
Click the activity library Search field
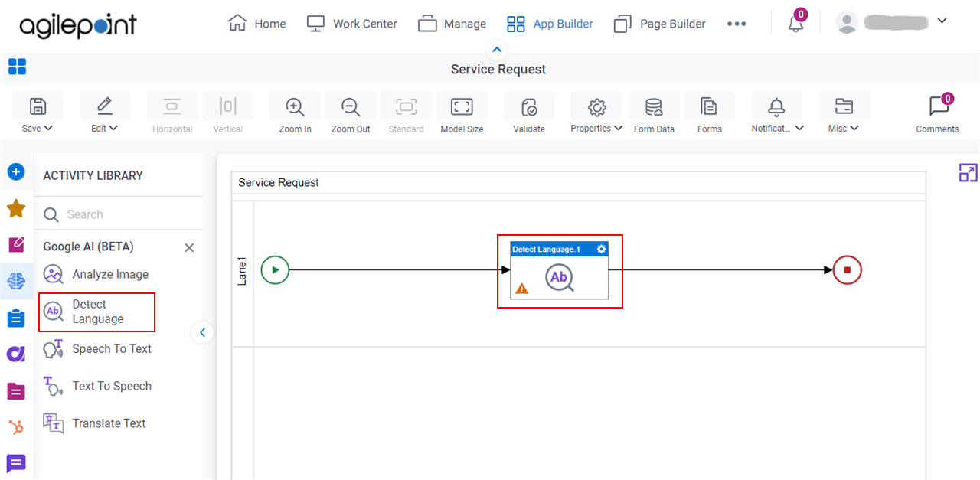[x=119, y=214]
